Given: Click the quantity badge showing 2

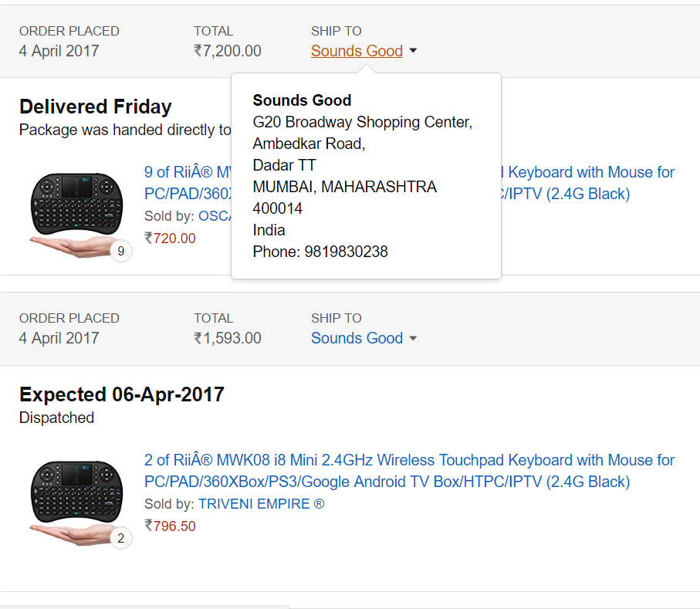Looking at the screenshot, I should [x=121, y=538].
